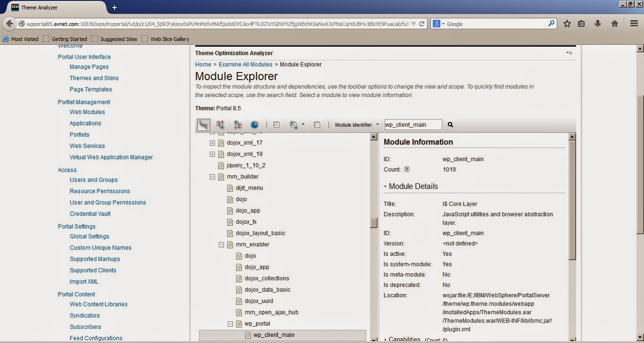Expand the dojox_xml_17 tree node

coord(212,143)
